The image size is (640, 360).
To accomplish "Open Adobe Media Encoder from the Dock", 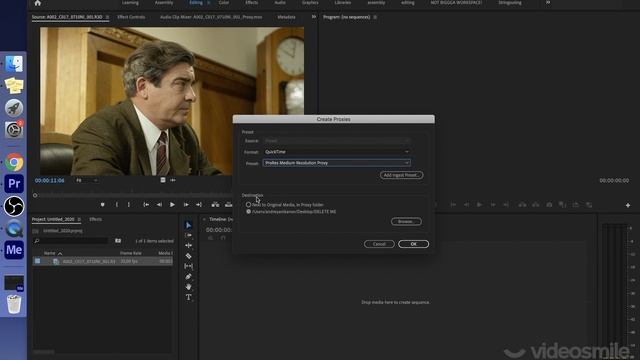I will tap(14, 250).
